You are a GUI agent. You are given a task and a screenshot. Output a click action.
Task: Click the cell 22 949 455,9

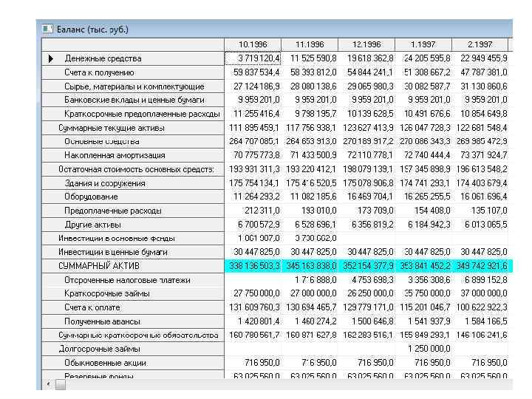(x=480, y=58)
